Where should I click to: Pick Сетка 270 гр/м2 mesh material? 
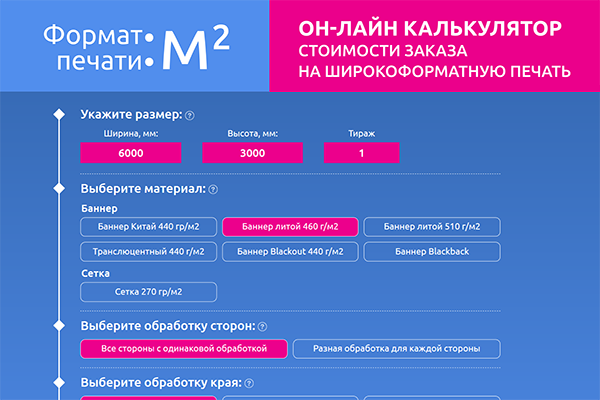[x=147, y=291]
